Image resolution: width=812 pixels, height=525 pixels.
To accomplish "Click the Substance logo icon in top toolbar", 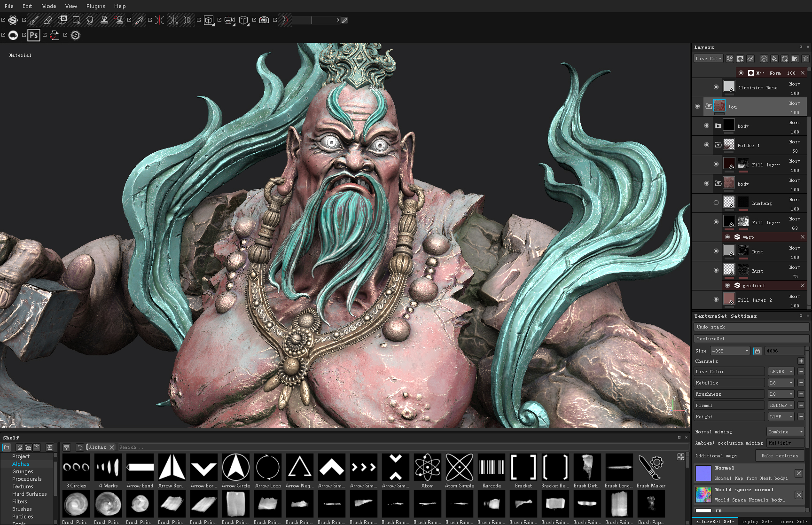I will click(13, 20).
